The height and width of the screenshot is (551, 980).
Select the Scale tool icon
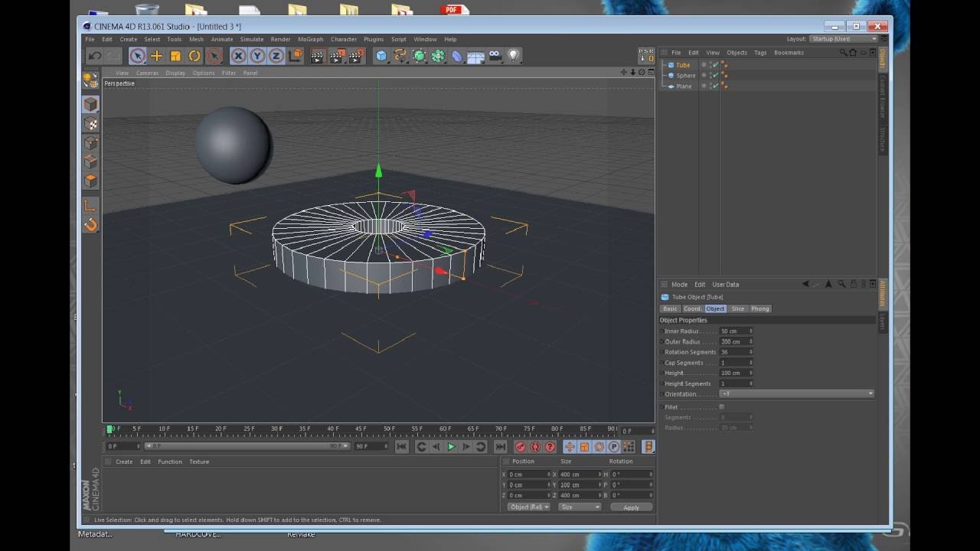click(x=175, y=56)
